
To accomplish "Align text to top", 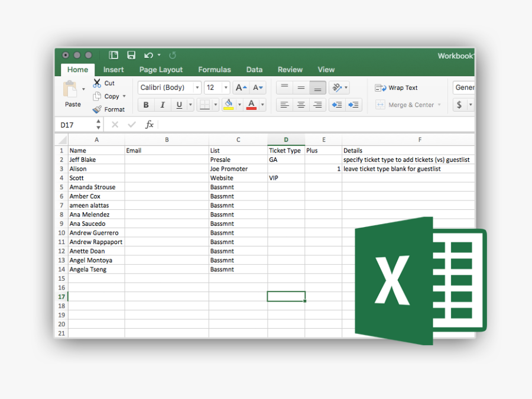I will click(285, 87).
